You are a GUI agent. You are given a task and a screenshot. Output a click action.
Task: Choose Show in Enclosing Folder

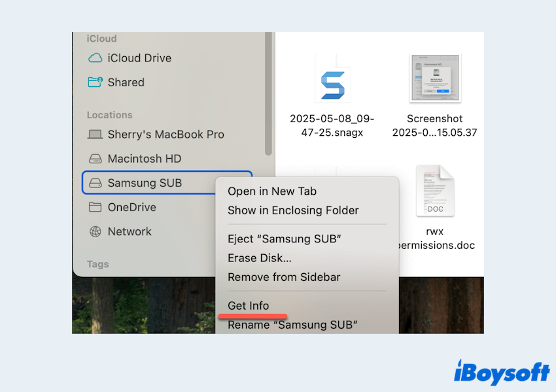[x=293, y=210]
